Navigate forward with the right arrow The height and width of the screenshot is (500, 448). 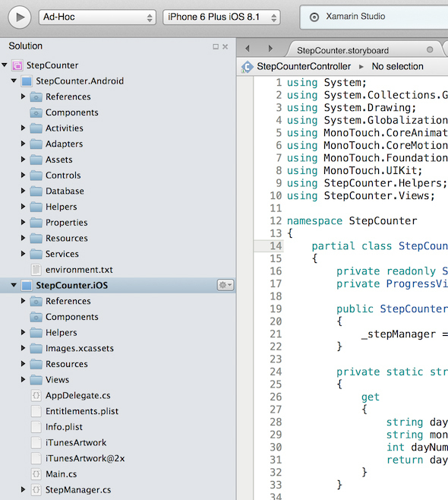pos(270,49)
